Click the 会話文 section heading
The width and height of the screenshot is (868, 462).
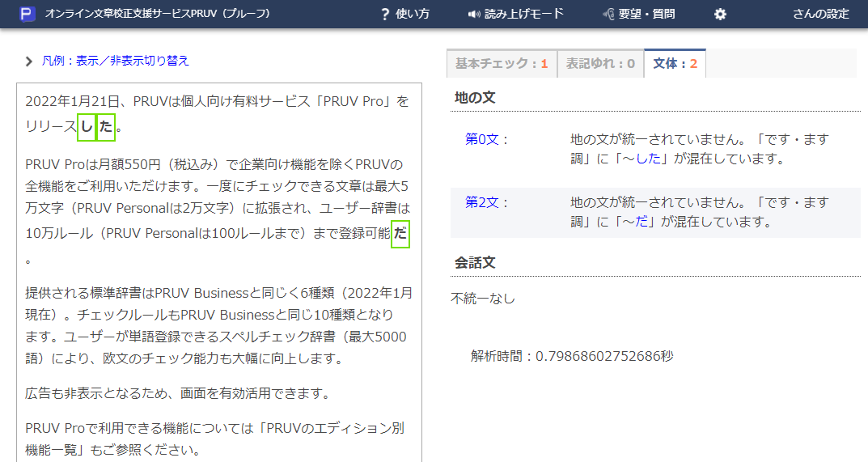[x=475, y=263]
